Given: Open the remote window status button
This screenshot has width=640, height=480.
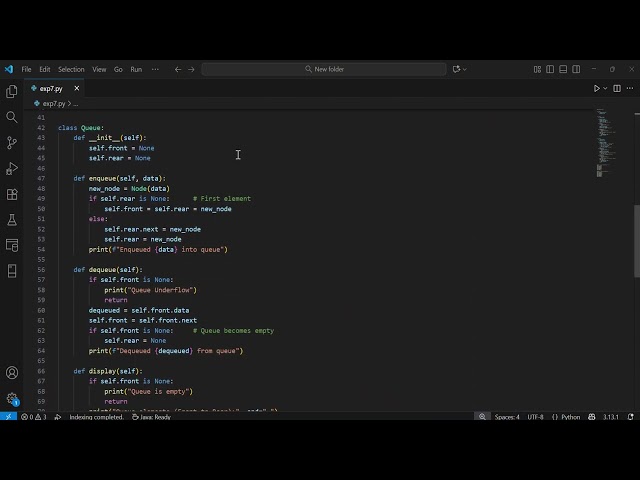Looking at the screenshot, I should pos(8,417).
